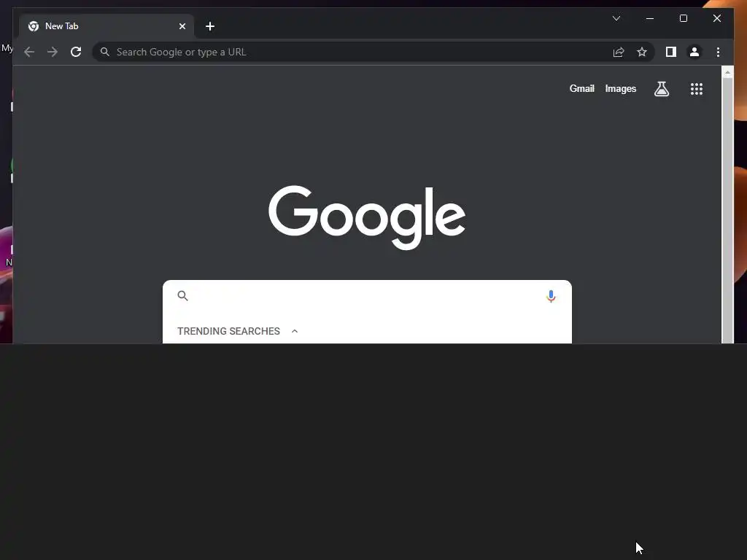The height and width of the screenshot is (560, 747).
Task: Click the magnifier in Google search box
Action: tap(182, 296)
